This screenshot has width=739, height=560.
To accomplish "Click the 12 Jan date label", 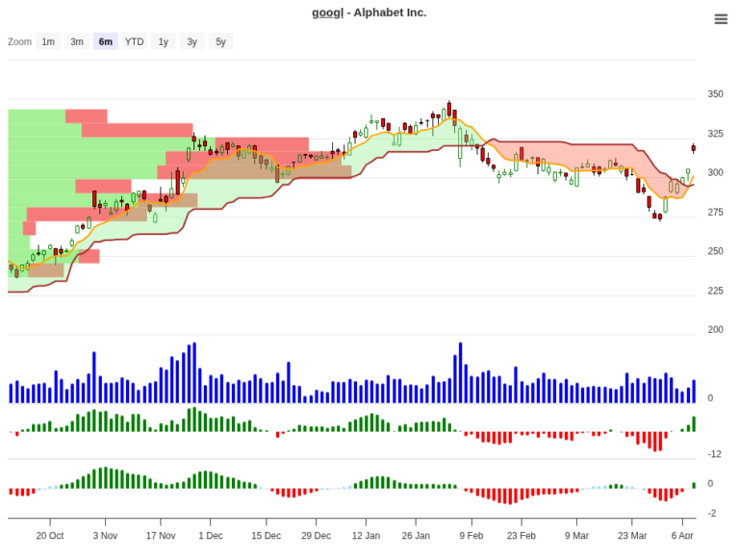I will [x=366, y=536].
